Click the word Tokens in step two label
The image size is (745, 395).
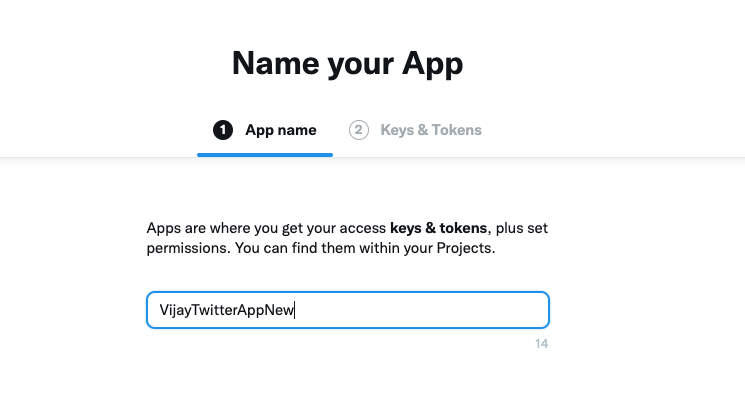click(x=457, y=130)
